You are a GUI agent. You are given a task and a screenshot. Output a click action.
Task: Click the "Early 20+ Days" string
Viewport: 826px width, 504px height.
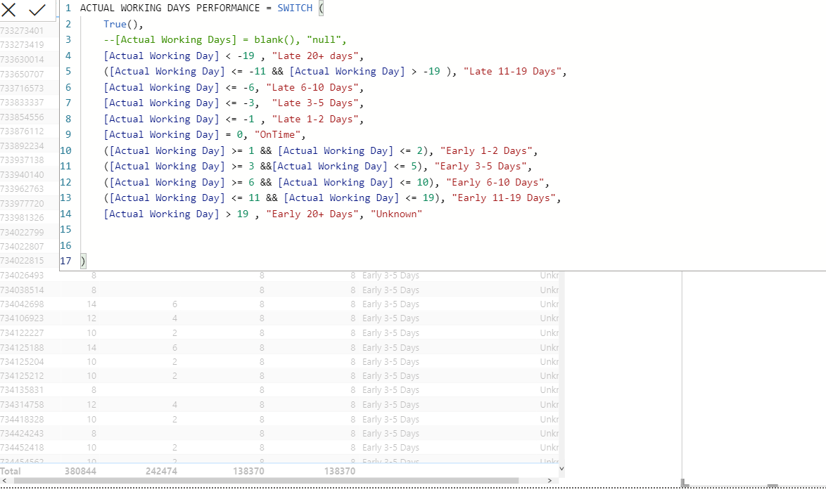(x=312, y=214)
